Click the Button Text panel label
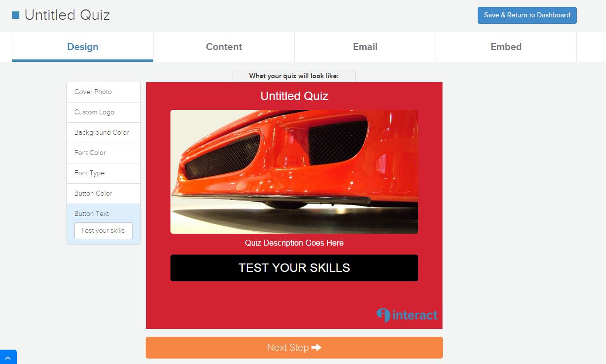This screenshot has height=364, width=606. coord(92,213)
